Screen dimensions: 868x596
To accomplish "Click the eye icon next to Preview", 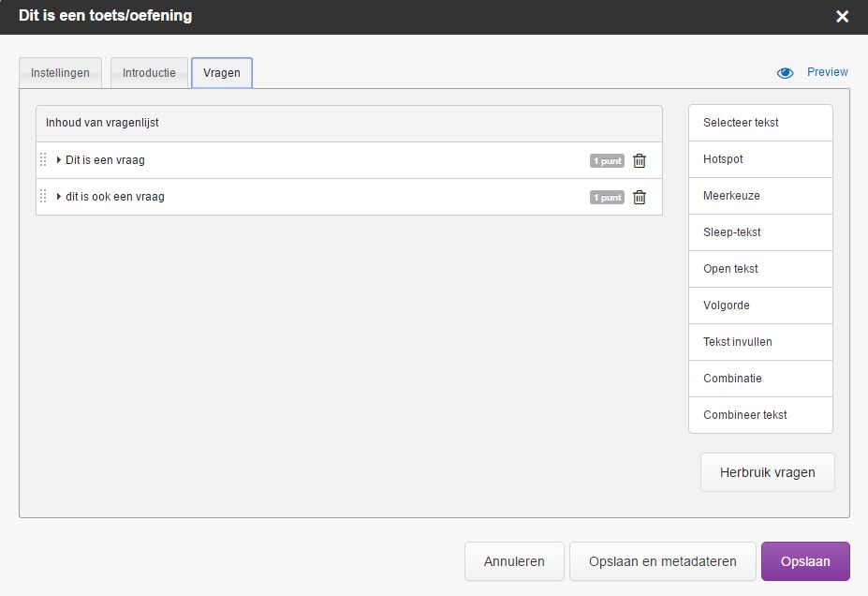I will (x=785, y=72).
